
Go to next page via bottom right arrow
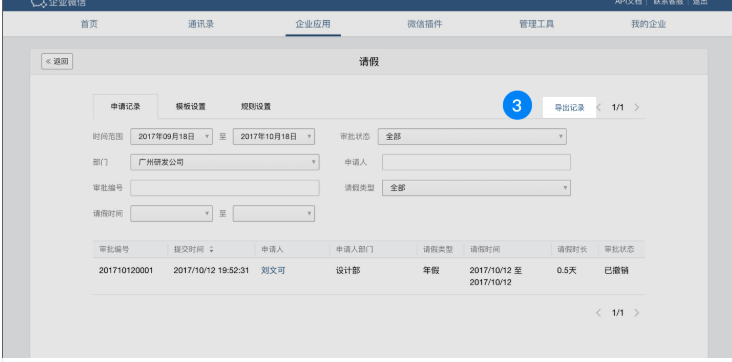636,313
